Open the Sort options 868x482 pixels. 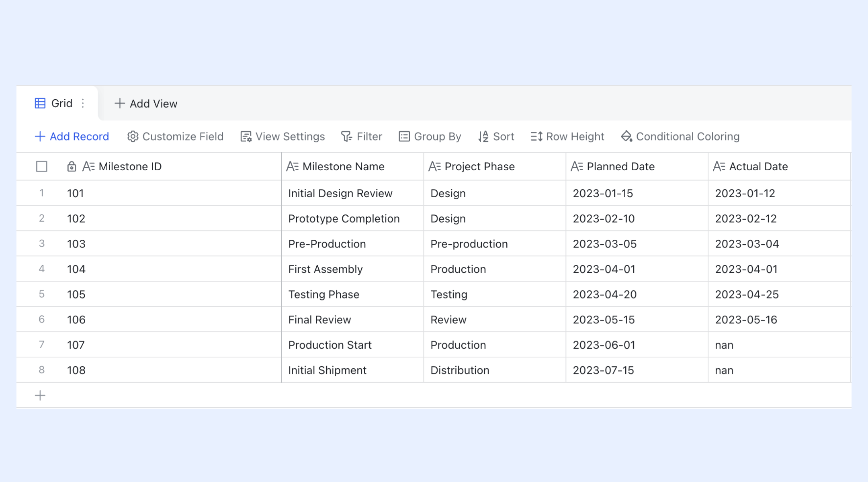tap(496, 137)
